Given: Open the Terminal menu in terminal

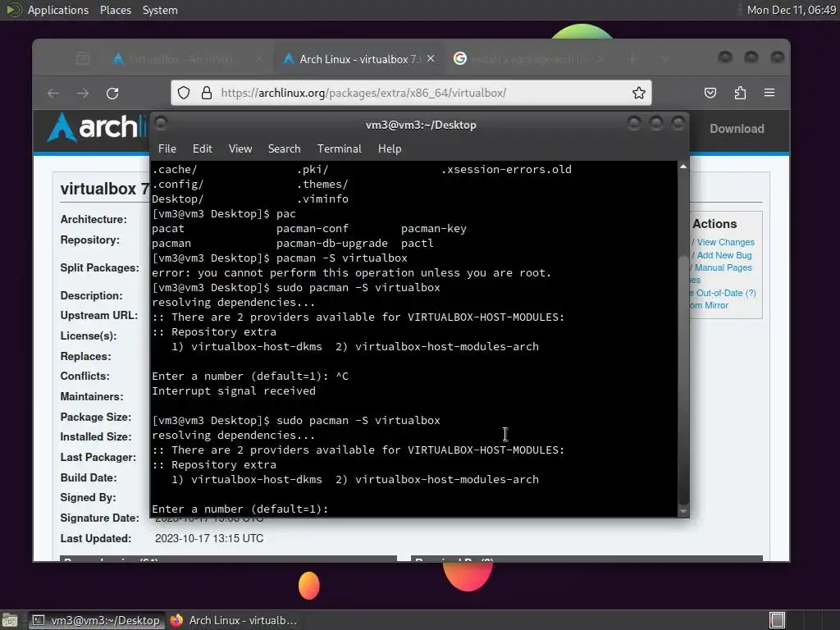Looking at the screenshot, I should click(x=339, y=149).
